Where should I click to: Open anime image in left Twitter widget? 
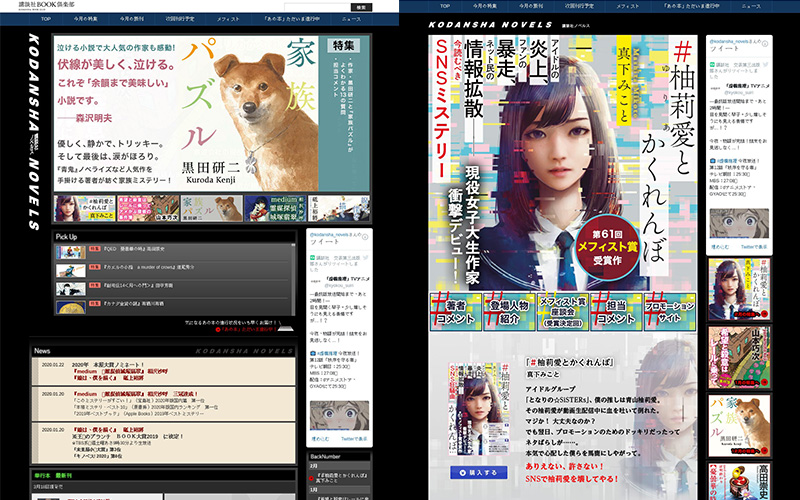(x=339, y=415)
